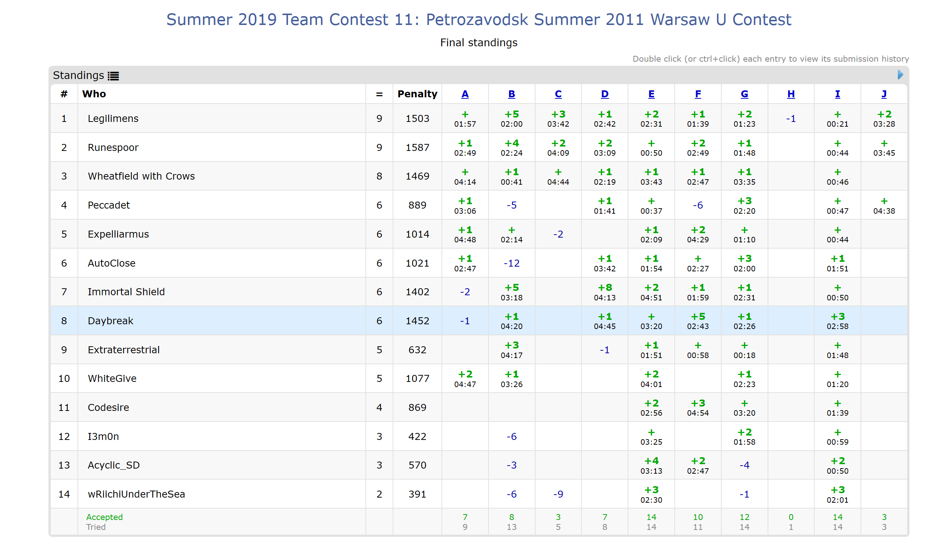Select the Legilimens team row name

(x=113, y=119)
